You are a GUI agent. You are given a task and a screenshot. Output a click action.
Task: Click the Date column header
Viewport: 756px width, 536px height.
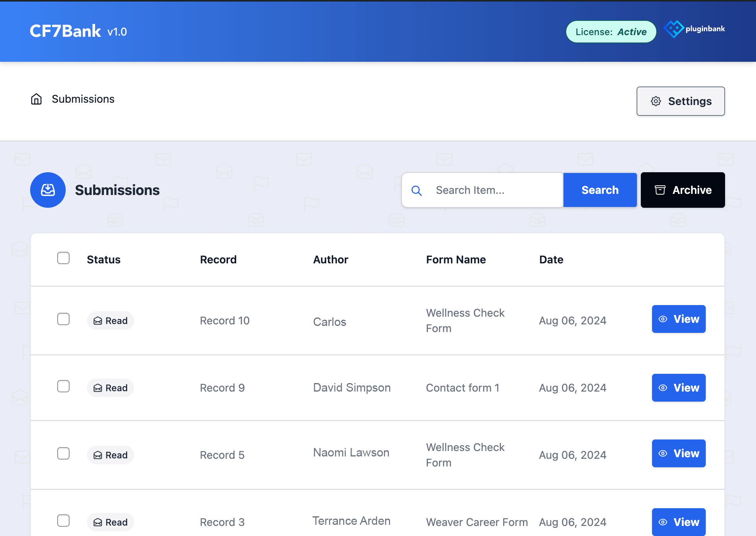click(552, 260)
